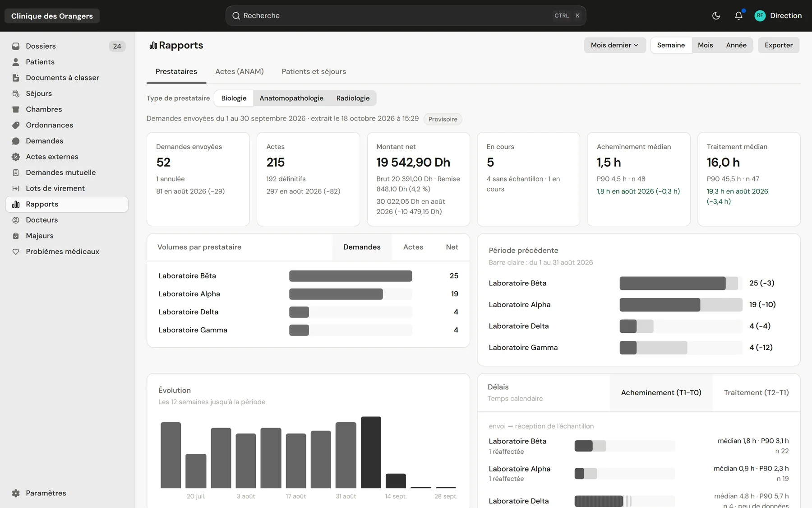Select the Ordonnances tag icon
This screenshot has height=508, width=812.
point(16,125)
